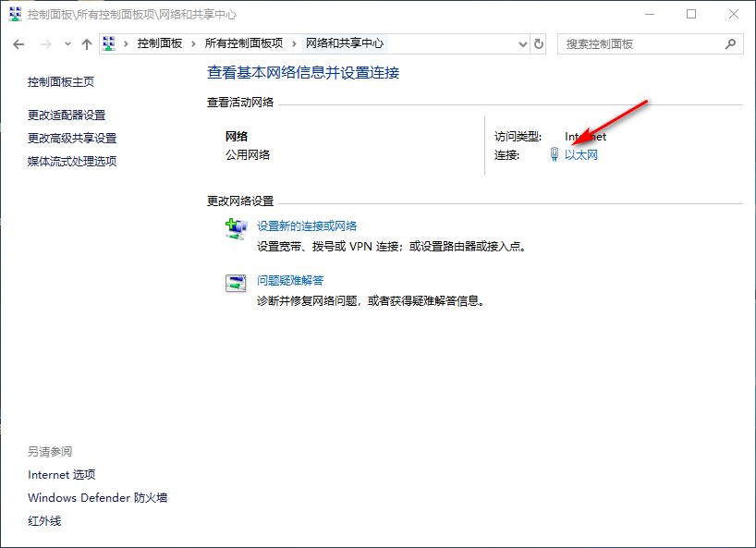Open 更改高级共享设置 link
The height and width of the screenshot is (548, 756).
[x=72, y=139]
